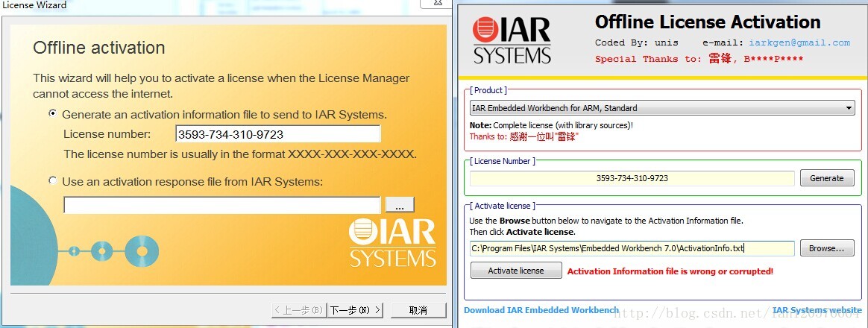Click the ActivationInfo.txt path field
Image resolution: width=868 pixels, height=328 pixels.
pyautogui.click(x=632, y=248)
